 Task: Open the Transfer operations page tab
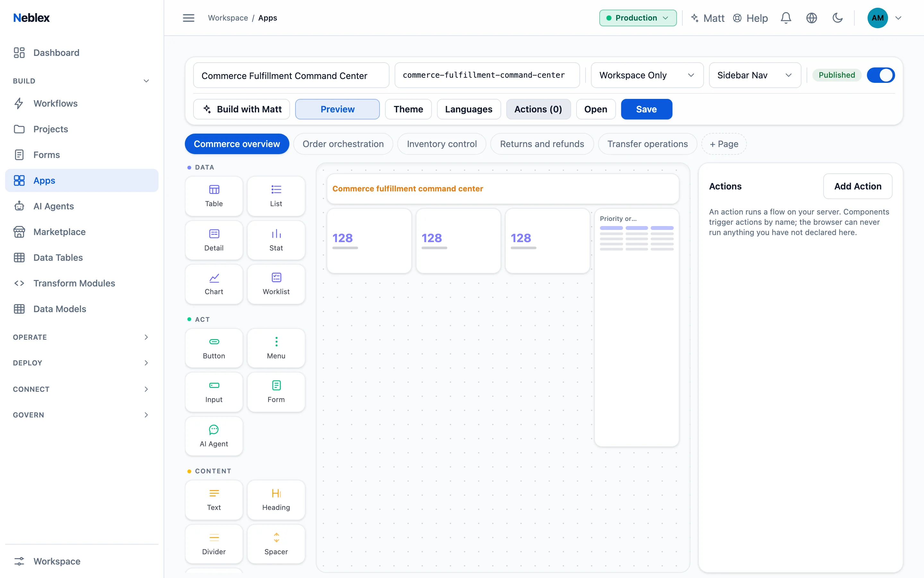pos(647,144)
